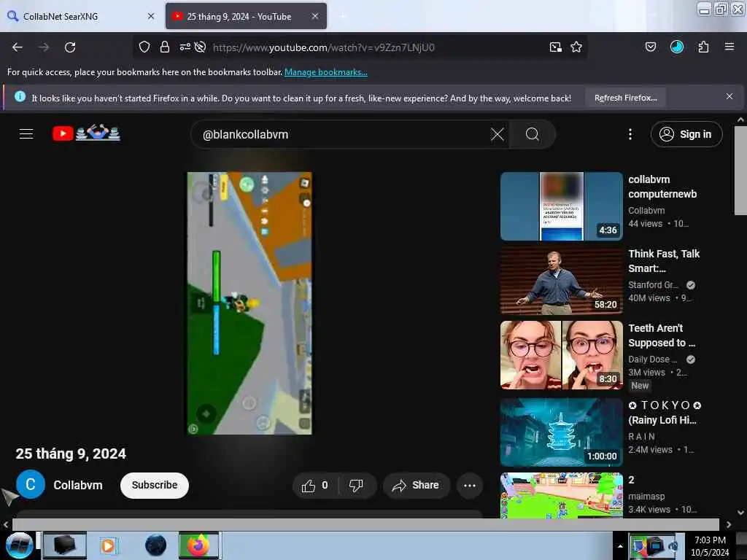The width and height of the screenshot is (747, 560).
Task: Go back using the browser back arrow
Action: 18,47
